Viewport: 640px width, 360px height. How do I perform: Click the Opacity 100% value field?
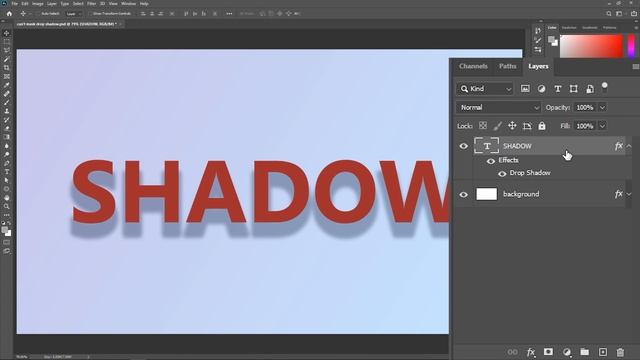tap(585, 107)
